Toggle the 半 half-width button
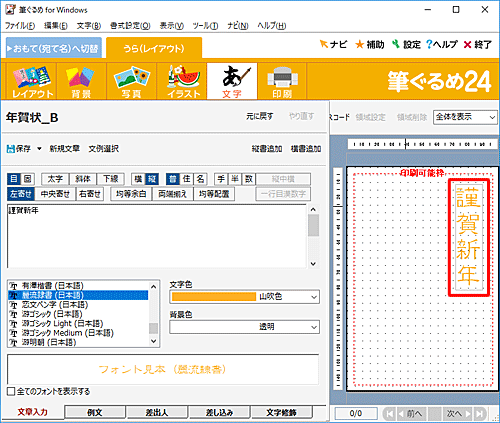 (x=235, y=179)
